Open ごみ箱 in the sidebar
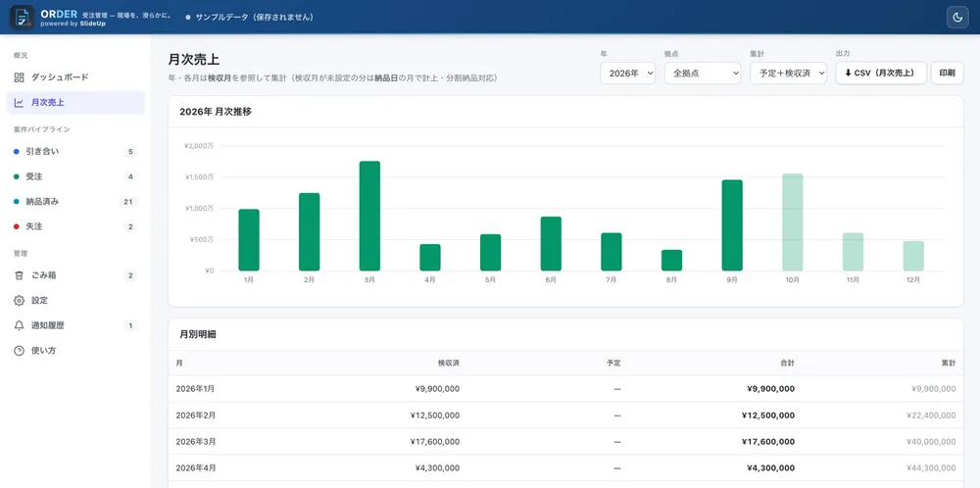This screenshot has width=980, height=488. pyautogui.click(x=75, y=275)
